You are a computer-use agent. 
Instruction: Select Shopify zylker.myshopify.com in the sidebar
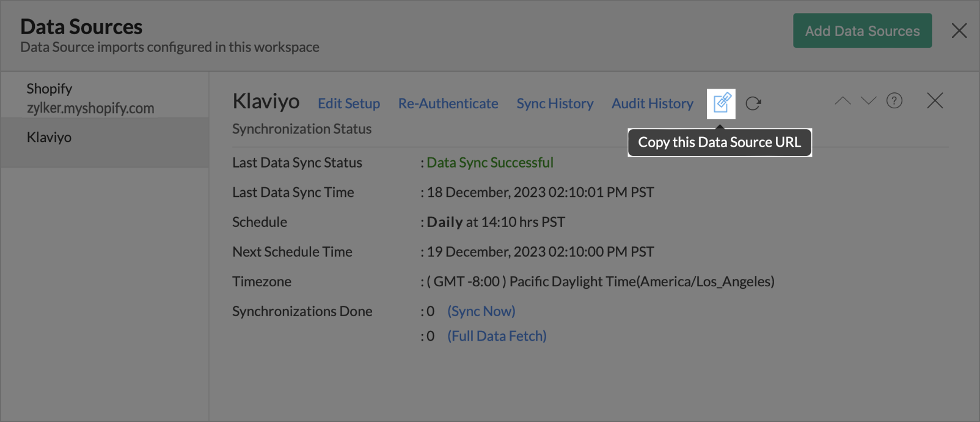coord(90,98)
